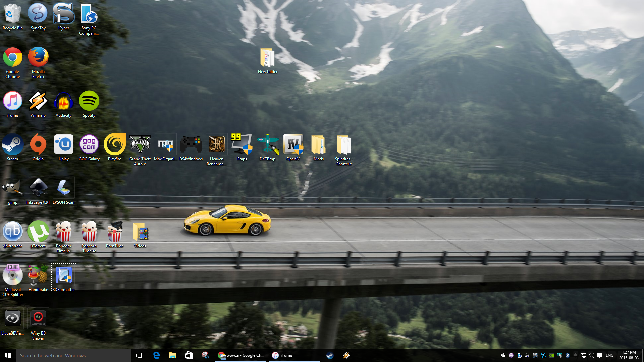Screen dimensions: 644x362
Task: Select the iTunes desktop shortcut
Action: point(13,104)
